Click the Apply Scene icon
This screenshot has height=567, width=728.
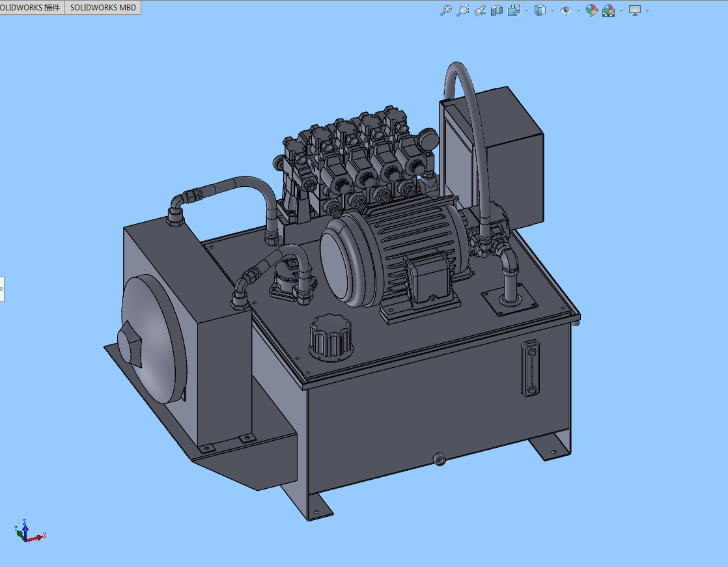(609, 10)
